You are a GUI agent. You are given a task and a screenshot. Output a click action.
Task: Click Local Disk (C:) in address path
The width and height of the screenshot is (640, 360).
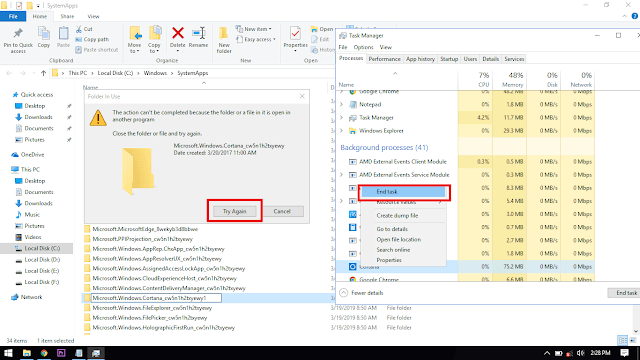[x=115, y=73]
